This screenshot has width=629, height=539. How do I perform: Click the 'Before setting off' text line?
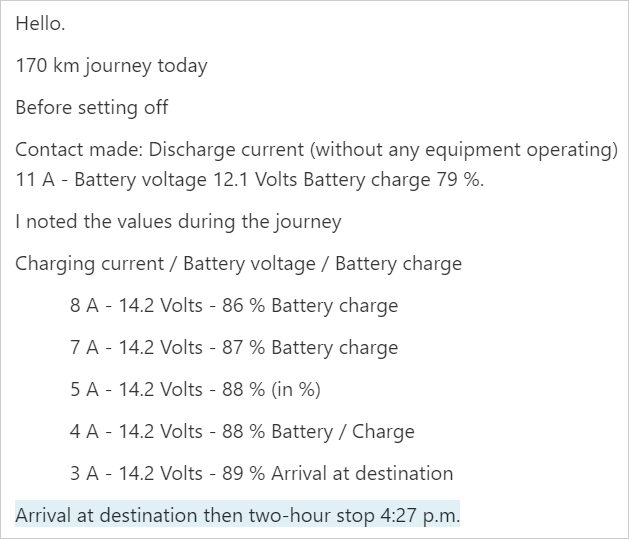(x=91, y=107)
